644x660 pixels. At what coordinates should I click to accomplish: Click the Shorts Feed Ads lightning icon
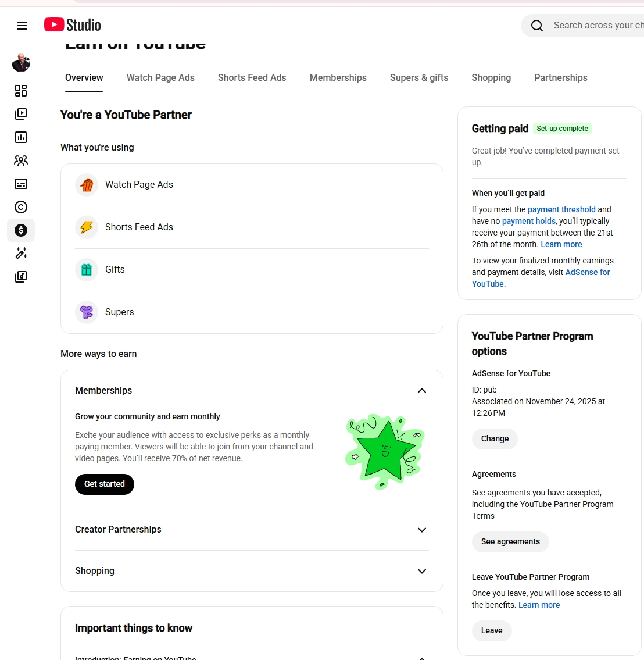click(87, 227)
